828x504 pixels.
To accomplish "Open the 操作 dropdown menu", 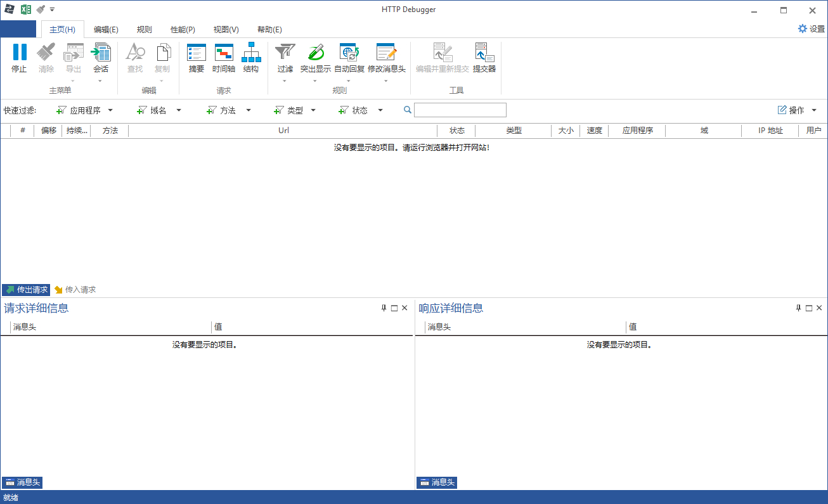I will (797, 110).
